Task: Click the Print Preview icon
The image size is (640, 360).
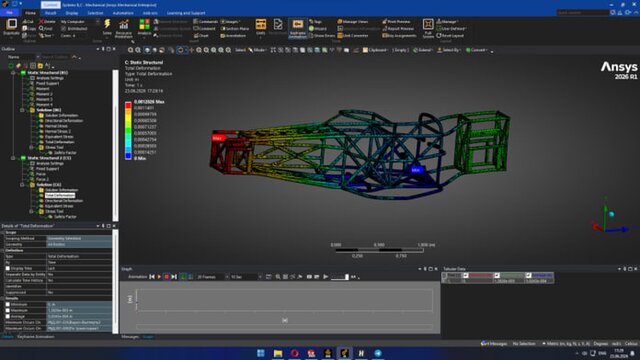Action: point(385,22)
